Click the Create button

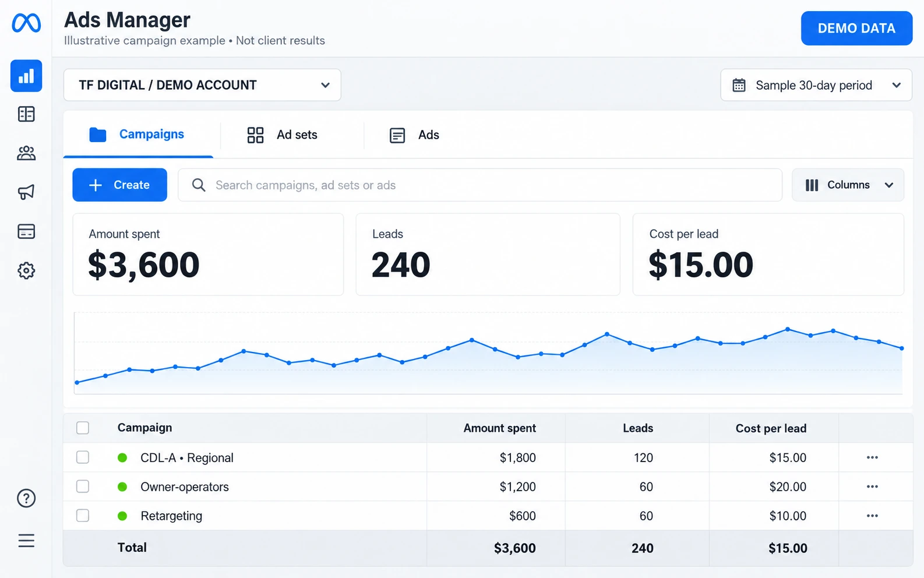[x=119, y=185]
